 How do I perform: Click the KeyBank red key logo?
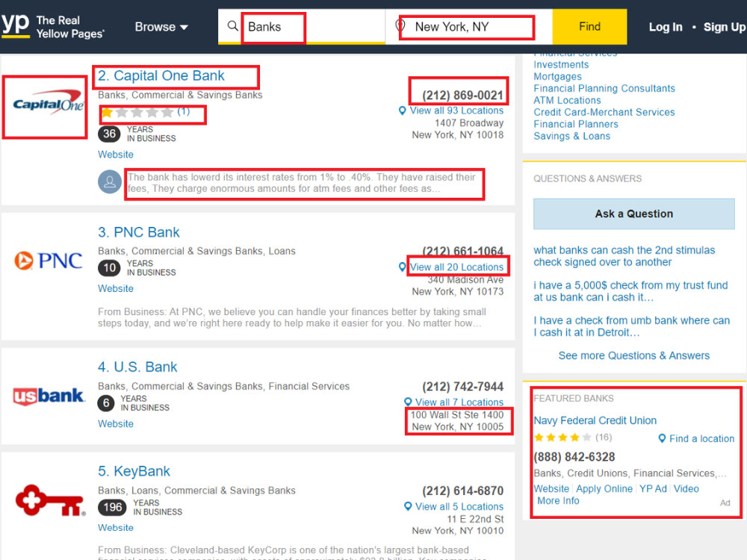tap(51, 500)
